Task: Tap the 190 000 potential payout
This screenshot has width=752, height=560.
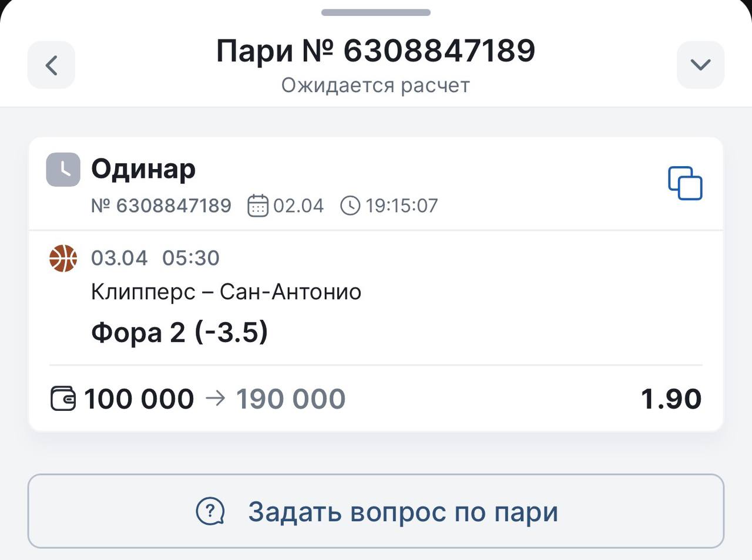Action: 291,399
